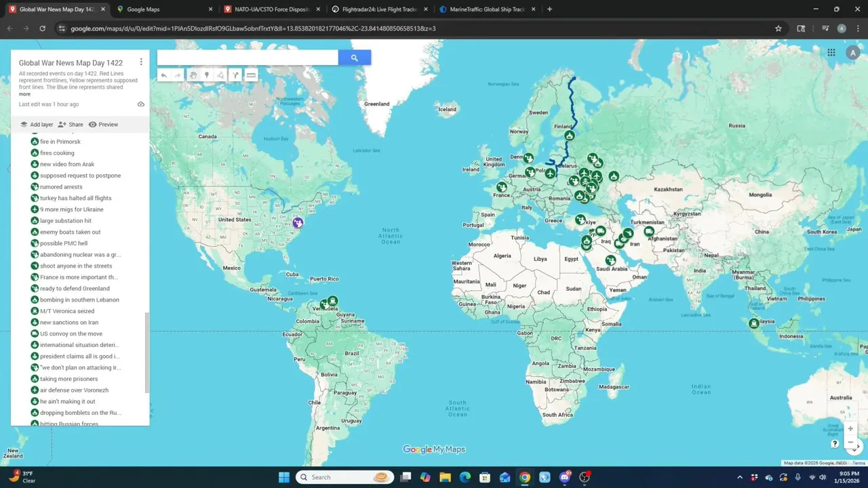Open the Windows Start menu
This screenshot has width=868, height=488.
pos(284,477)
